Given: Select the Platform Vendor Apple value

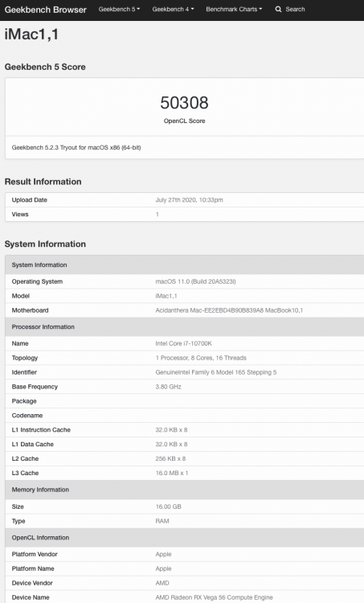Looking at the screenshot, I should [x=163, y=554].
